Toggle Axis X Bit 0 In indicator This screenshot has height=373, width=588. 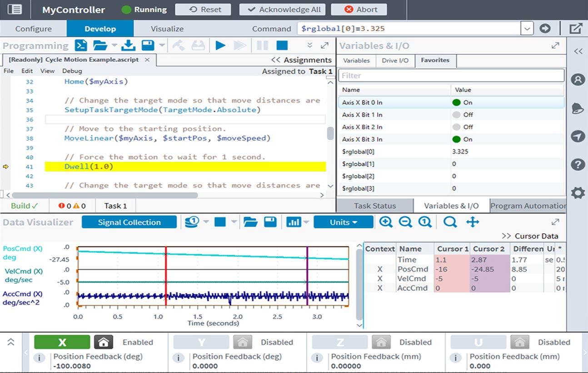click(456, 102)
